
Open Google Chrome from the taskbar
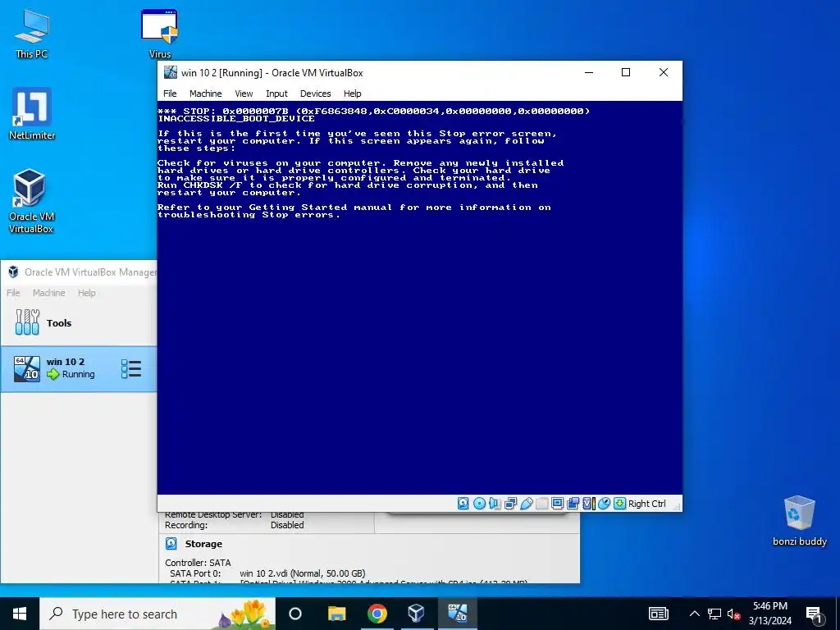tap(377, 614)
